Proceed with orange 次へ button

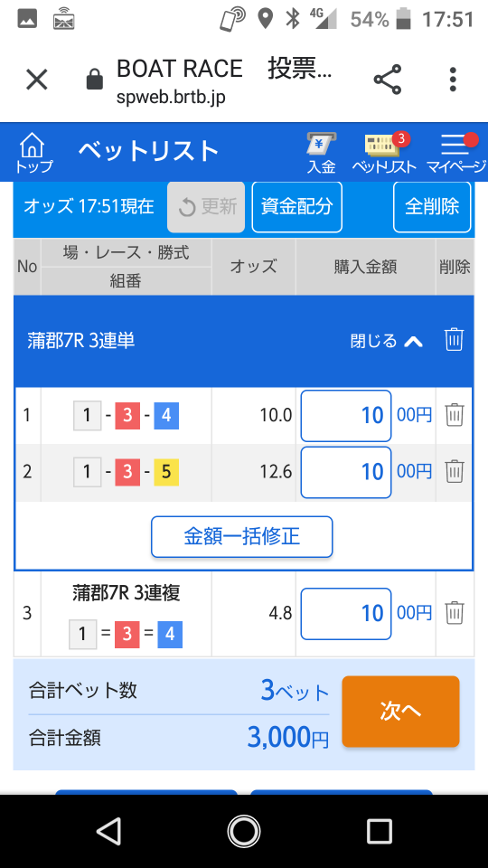pyautogui.click(x=400, y=712)
